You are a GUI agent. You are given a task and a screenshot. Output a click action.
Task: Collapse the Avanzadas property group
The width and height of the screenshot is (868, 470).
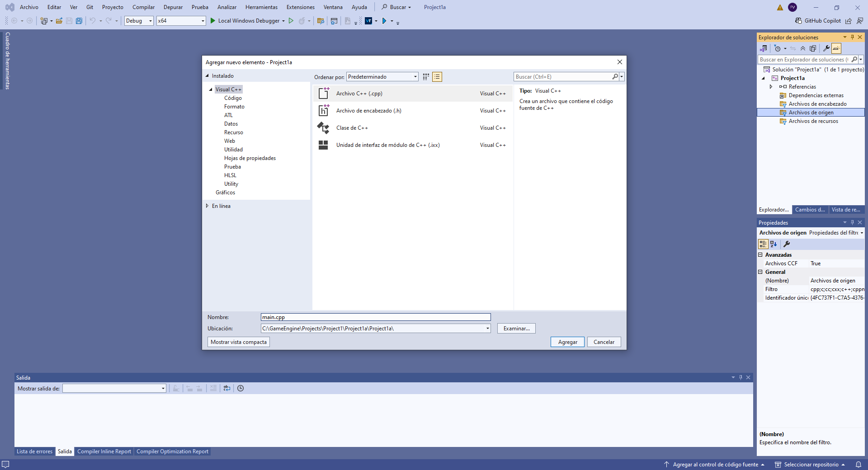click(x=760, y=255)
